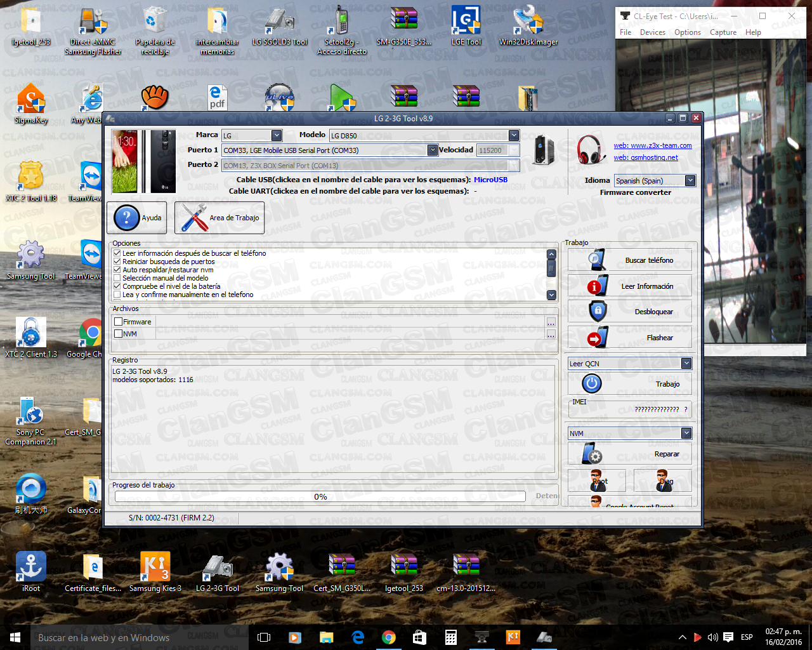Select the Setool2g Acceso directo icon
The height and width of the screenshot is (650, 812).
342,30
